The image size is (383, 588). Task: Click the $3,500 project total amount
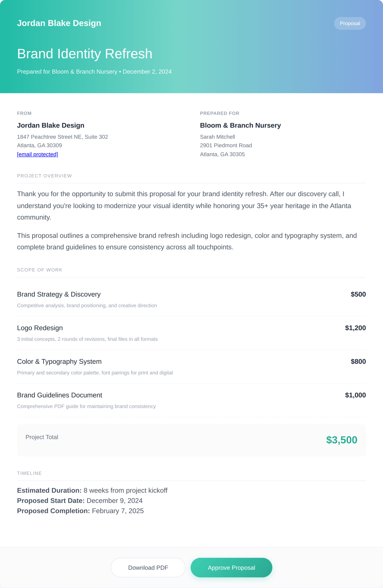tap(341, 440)
